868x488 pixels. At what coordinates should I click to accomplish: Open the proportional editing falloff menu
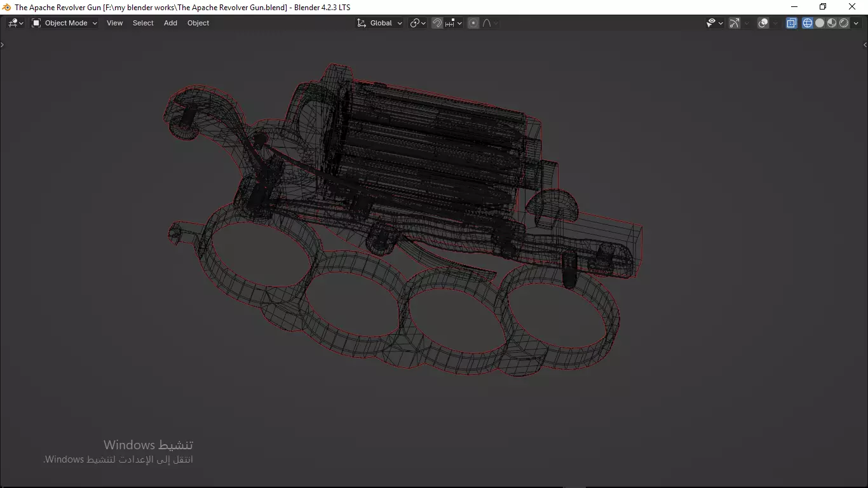tap(491, 23)
